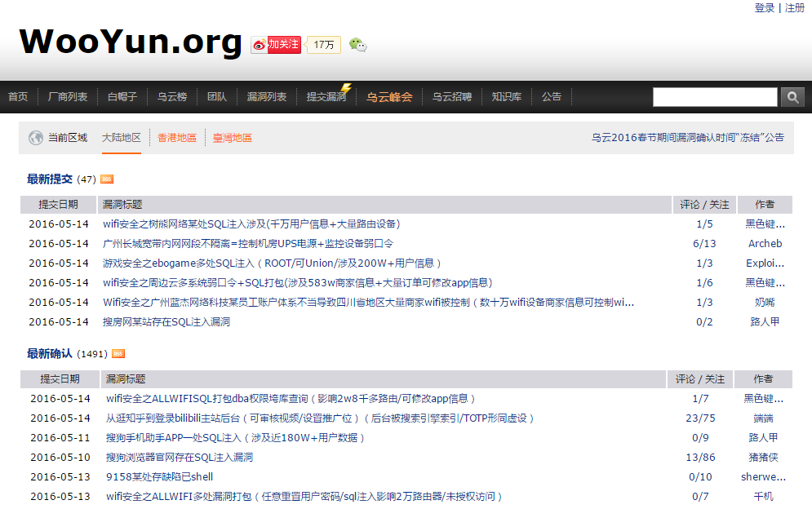Viewport: 812px width, 509px height.
Task: Click the 0/10 comment count
Action: (700, 477)
